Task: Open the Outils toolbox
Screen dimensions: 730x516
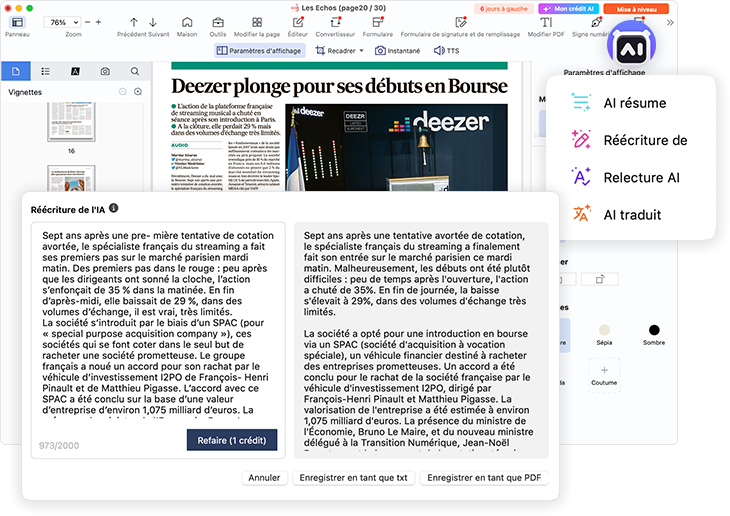Action: 218,22
